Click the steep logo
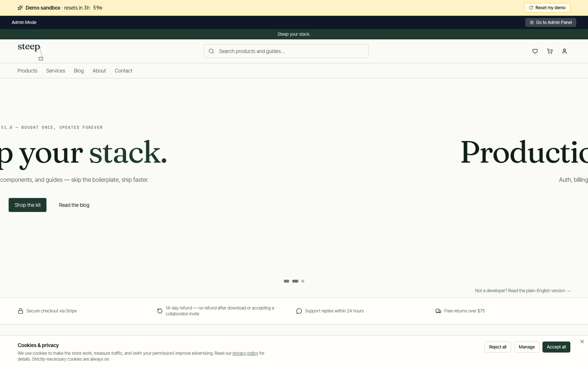 31,51
